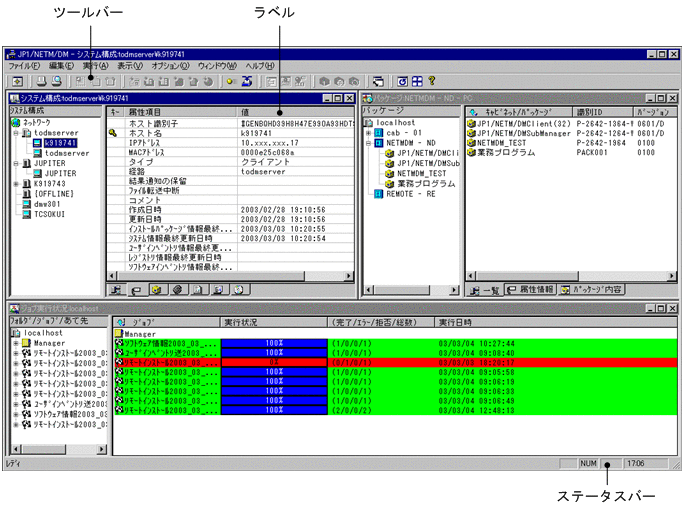Click the Manager folder in the job list
685x508 pixels.
click(121, 333)
